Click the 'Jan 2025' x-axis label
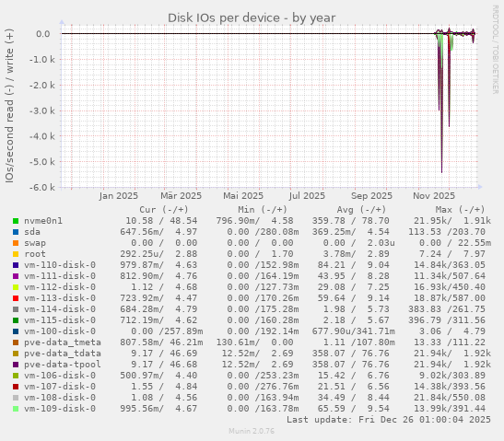Screen dimensions: 504x441 tap(119, 196)
